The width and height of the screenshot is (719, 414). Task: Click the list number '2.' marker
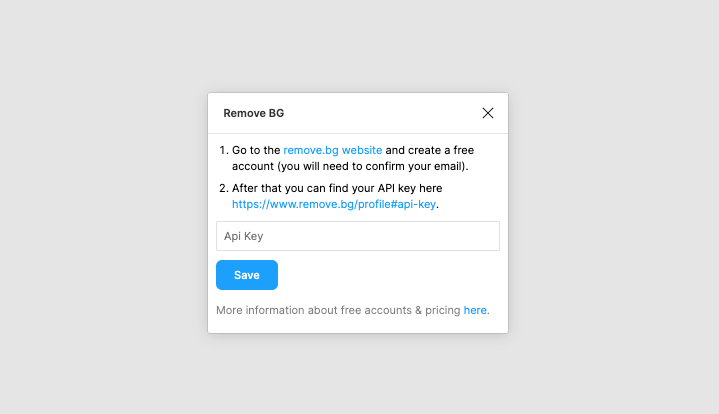click(224, 188)
